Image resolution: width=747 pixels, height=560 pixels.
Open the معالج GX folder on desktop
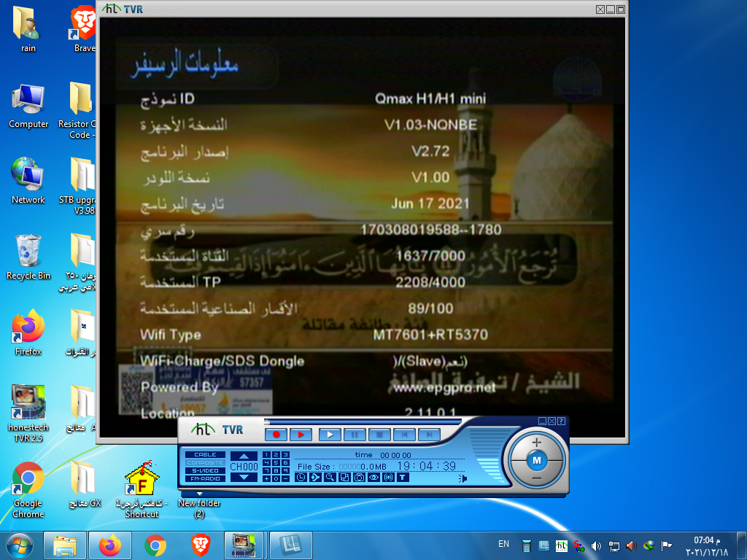coord(85,484)
